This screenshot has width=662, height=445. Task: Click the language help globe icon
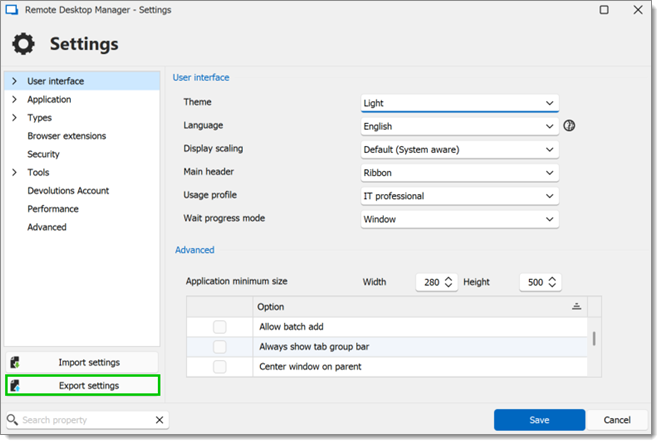(569, 126)
